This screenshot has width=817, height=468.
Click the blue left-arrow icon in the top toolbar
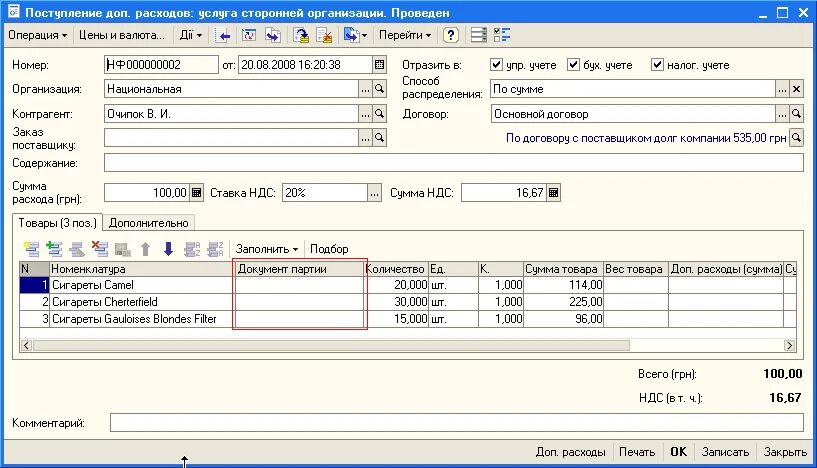pos(223,35)
